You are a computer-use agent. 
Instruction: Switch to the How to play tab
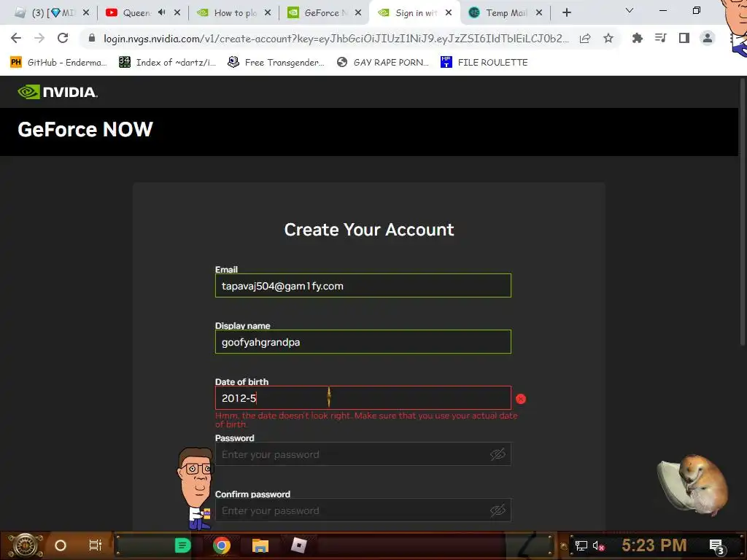[234, 13]
